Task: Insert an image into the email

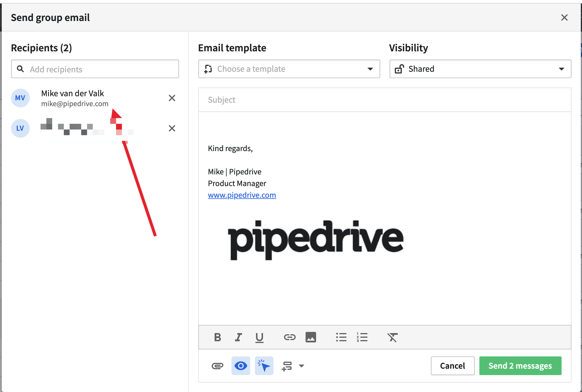Action: tap(311, 337)
